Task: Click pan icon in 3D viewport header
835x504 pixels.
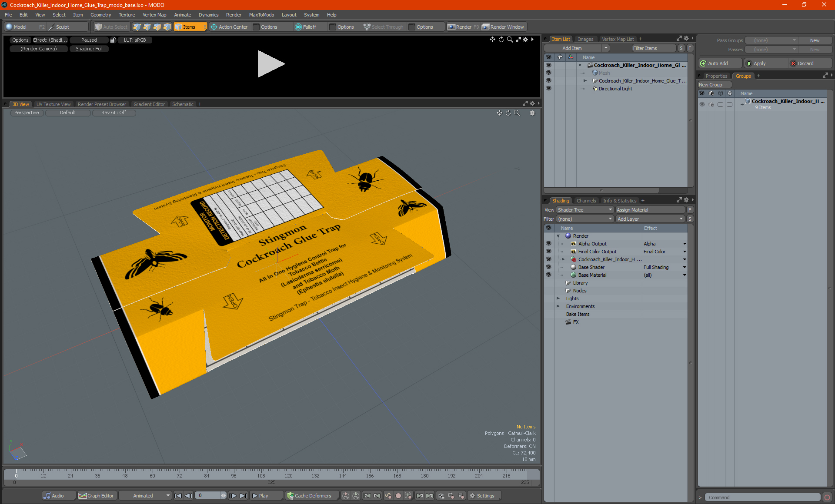Action: coord(499,113)
